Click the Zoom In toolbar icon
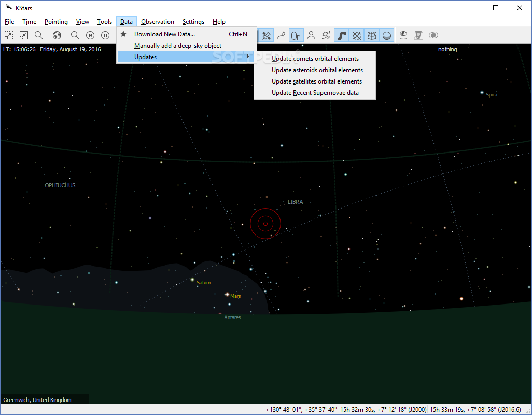The image size is (532, 415). 8,35
